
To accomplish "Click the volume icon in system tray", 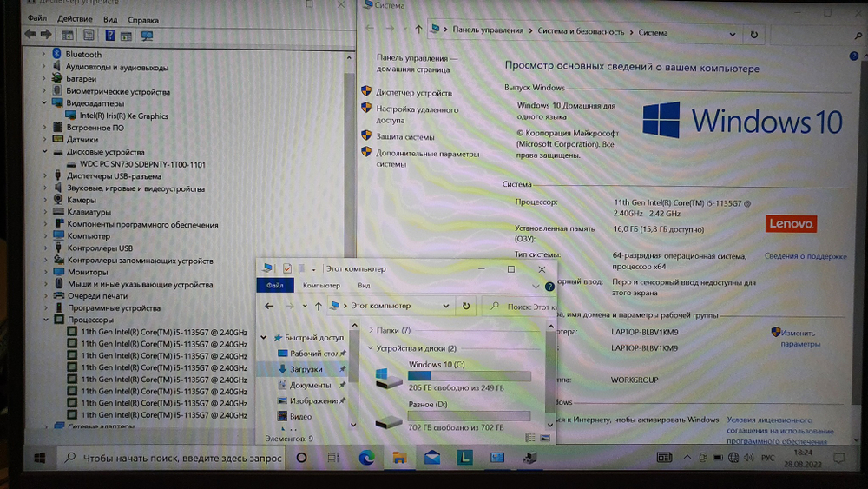I will point(749,458).
